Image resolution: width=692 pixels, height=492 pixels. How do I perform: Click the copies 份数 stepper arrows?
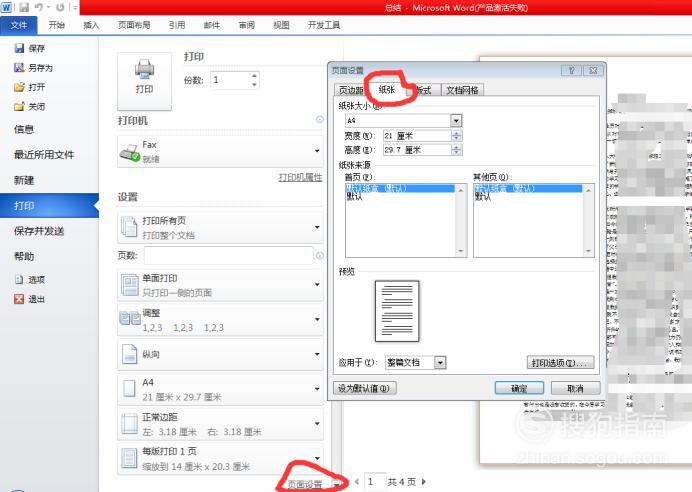click(254, 80)
